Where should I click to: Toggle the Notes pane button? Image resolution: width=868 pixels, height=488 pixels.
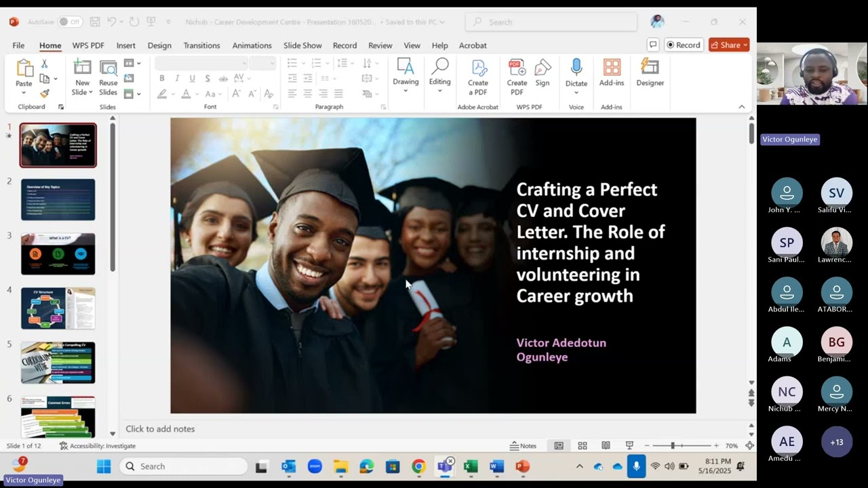pos(524,445)
